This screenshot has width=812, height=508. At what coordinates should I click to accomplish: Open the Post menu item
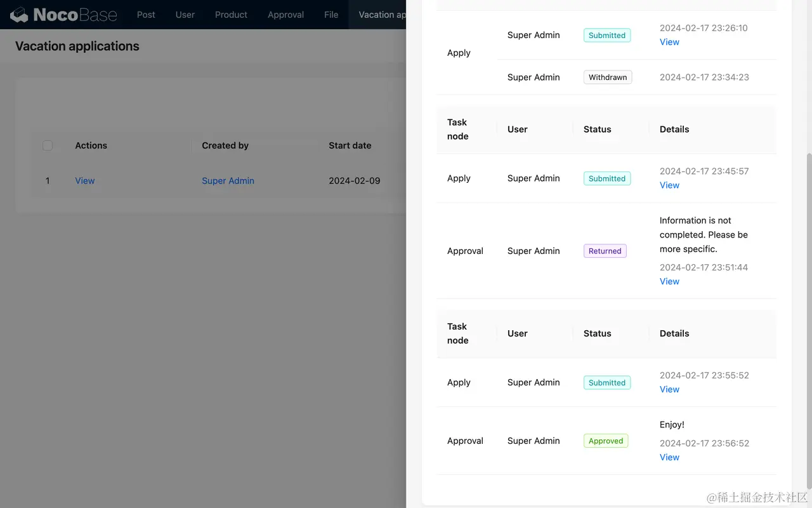click(x=146, y=15)
